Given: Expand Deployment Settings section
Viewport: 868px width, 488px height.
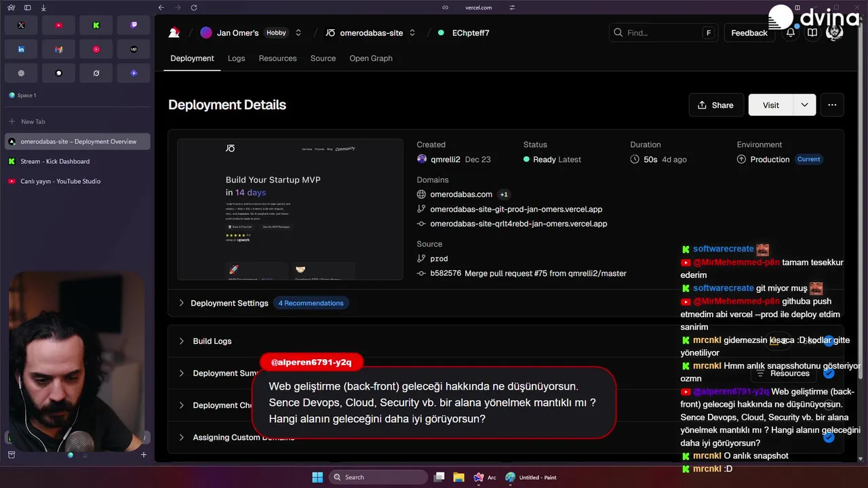Looking at the screenshot, I should [506, 303].
